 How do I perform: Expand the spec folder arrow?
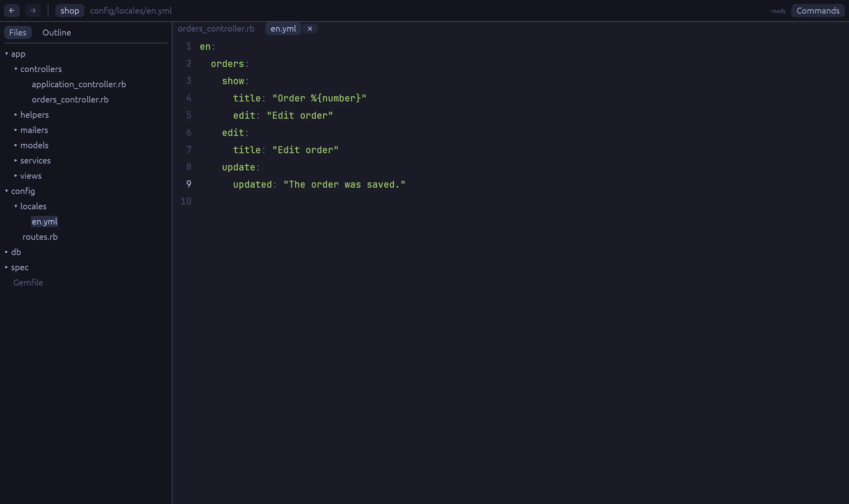coord(6,267)
